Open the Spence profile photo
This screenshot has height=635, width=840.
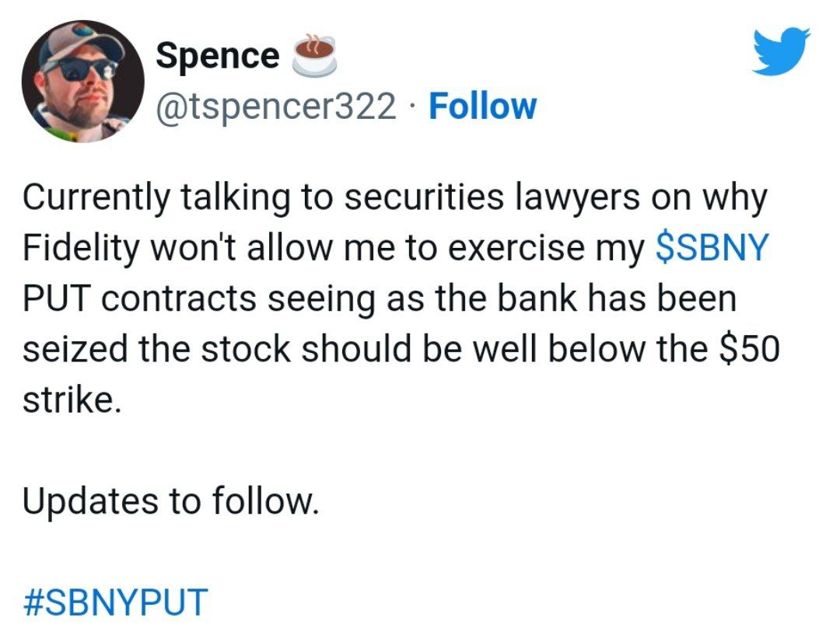click(x=82, y=82)
